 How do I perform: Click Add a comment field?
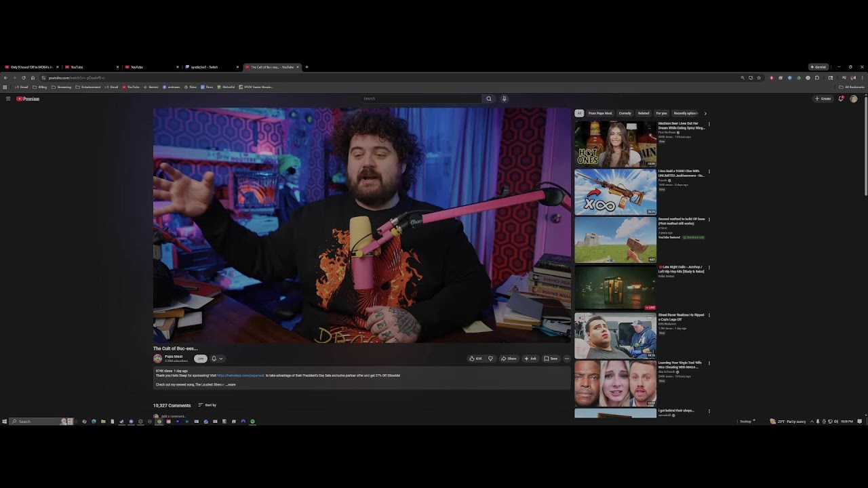pyautogui.click(x=174, y=416)
